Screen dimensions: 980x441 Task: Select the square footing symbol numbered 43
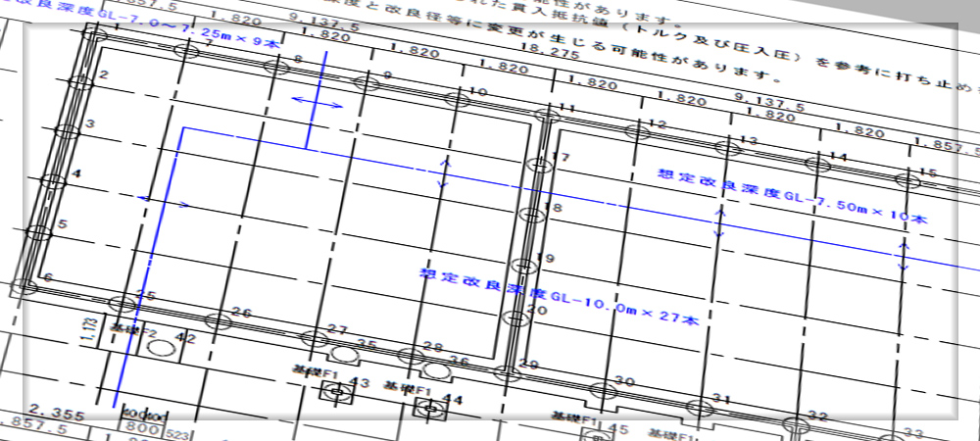337,392
